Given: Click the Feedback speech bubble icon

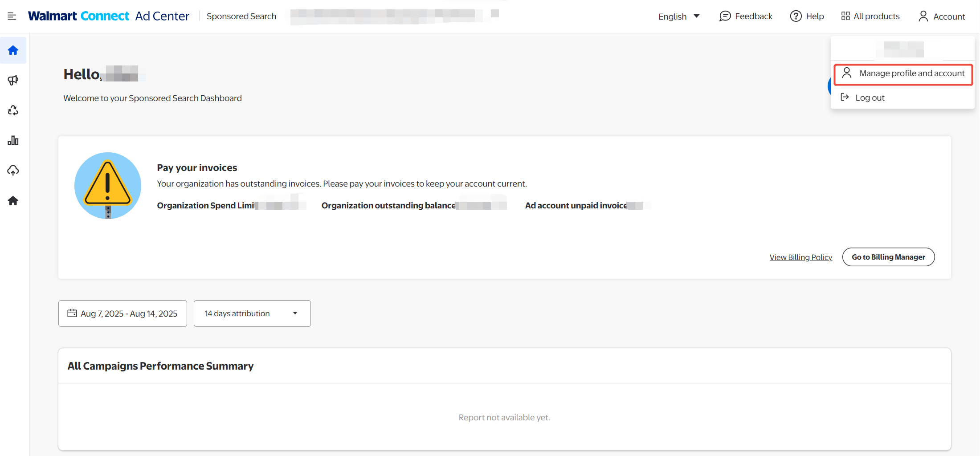Looking at the screenshot, I should [725, 16].
